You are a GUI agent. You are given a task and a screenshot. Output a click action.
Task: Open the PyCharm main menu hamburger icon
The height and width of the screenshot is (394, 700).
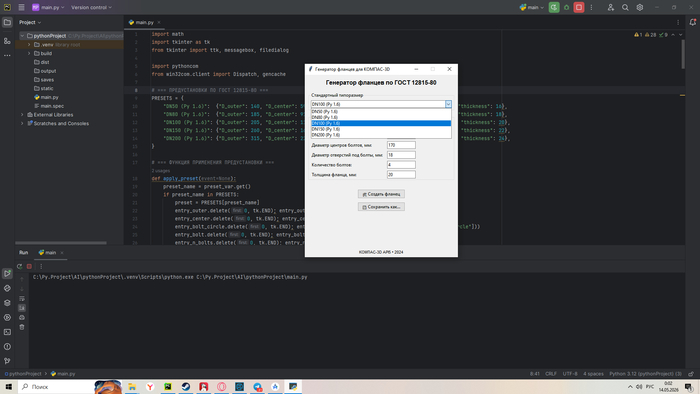coord(21,8)
